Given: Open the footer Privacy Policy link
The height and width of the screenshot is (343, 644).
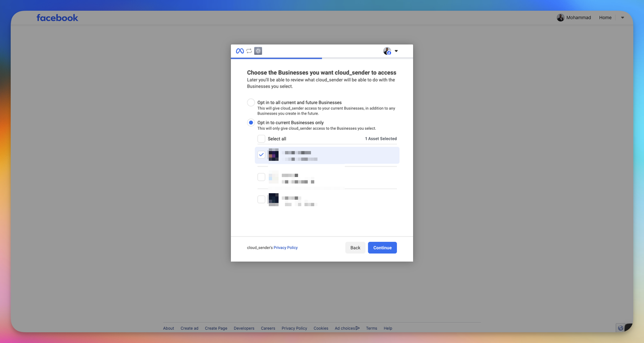Looking at the screenshot, I should [x=294, y=328].
